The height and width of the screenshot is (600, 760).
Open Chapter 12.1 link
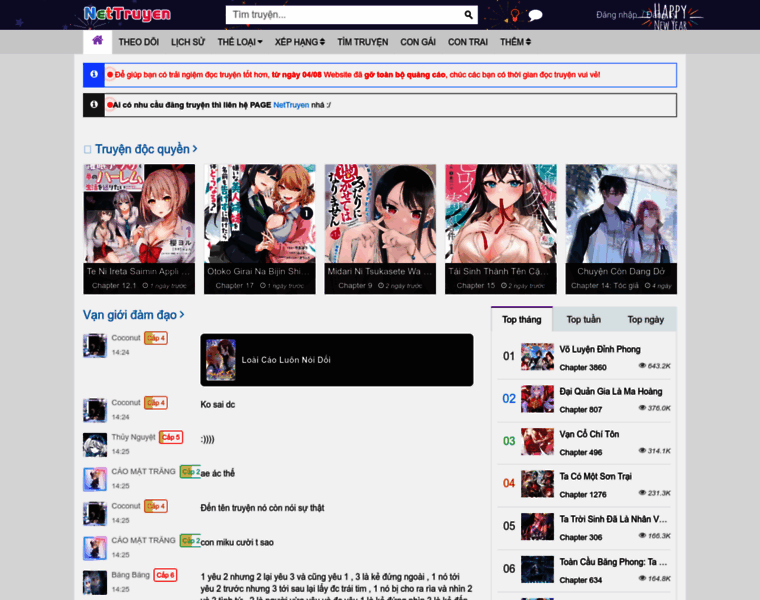click(114, 285)
